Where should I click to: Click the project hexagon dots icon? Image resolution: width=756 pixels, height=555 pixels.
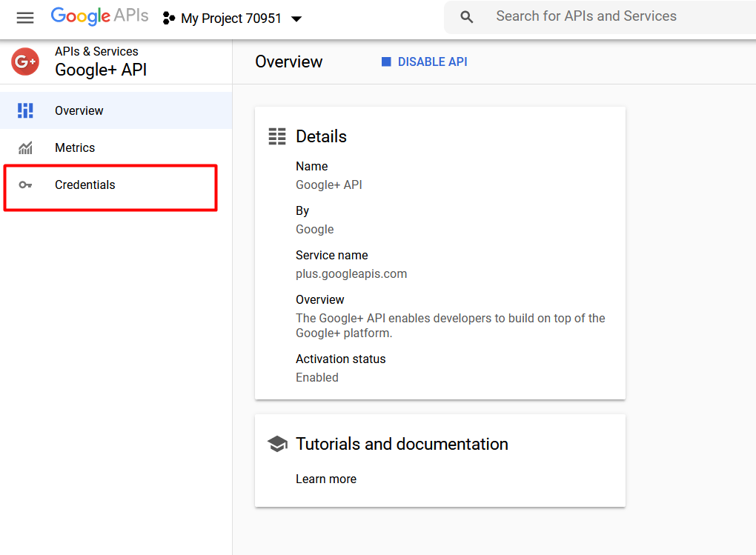pos(168,19)
